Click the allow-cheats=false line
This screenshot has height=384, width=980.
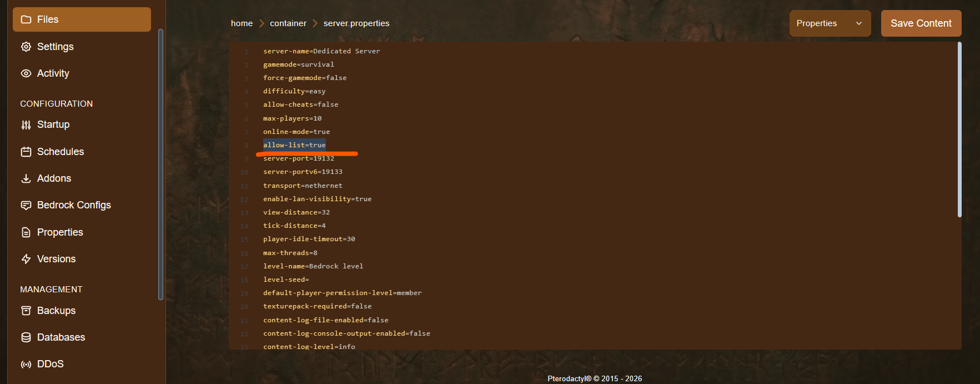click(301, 104)
